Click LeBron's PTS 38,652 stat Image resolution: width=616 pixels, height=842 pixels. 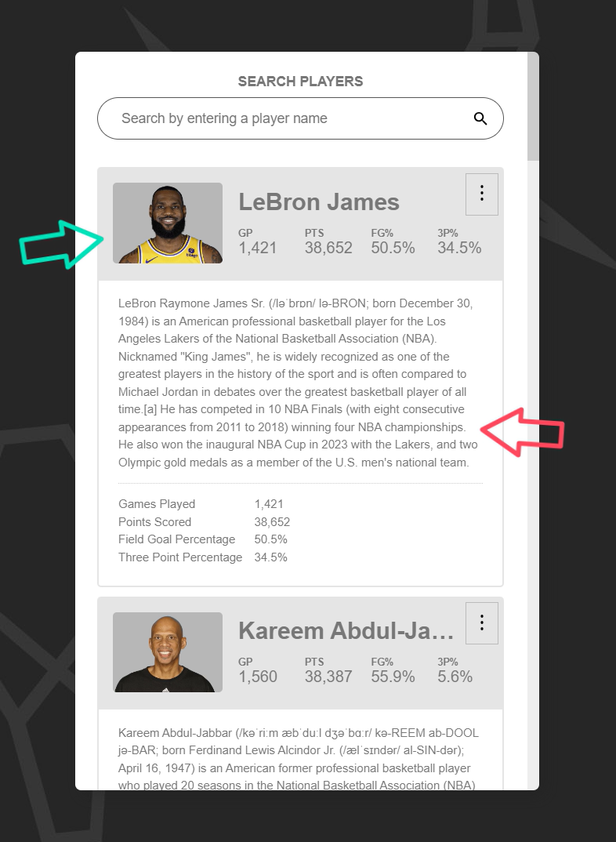pos(328,241)
